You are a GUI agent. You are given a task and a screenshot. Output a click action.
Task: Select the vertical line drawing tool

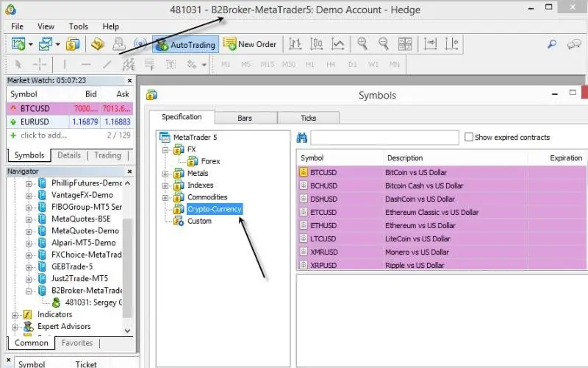pos(65,65)
